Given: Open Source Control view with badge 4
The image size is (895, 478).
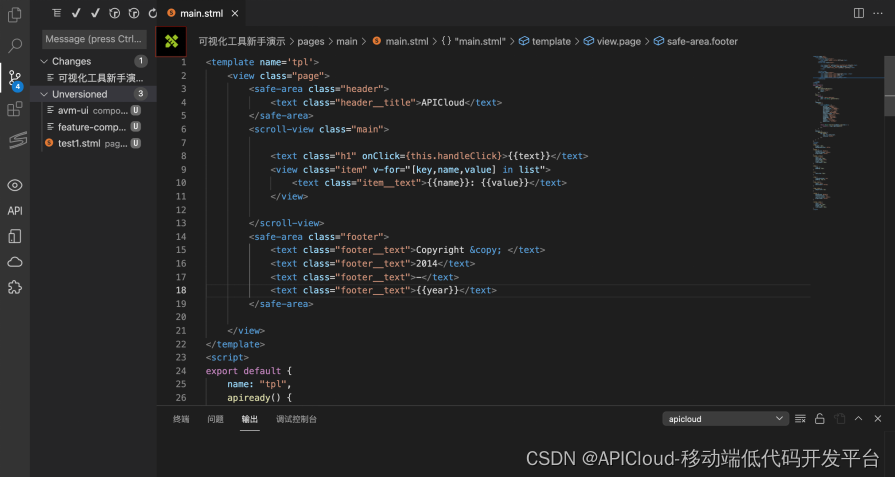Looking at the screenshot, I should [15, 79].
